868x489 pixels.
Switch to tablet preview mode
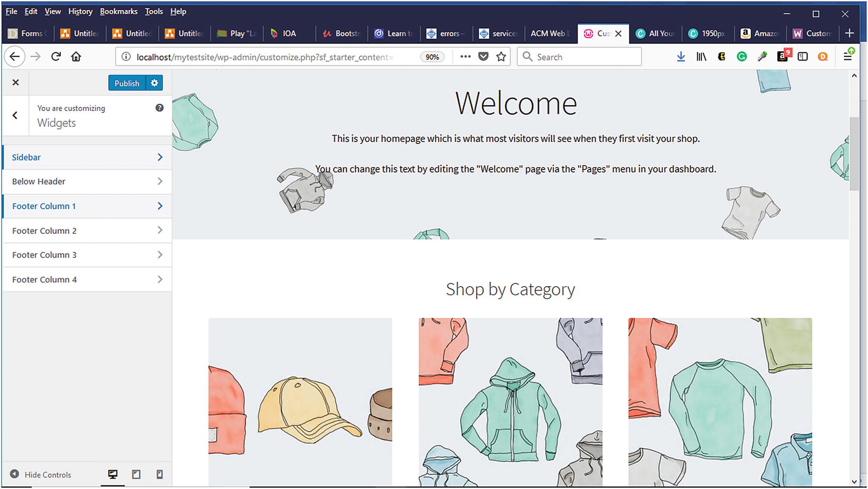click(x=136, y=474)
